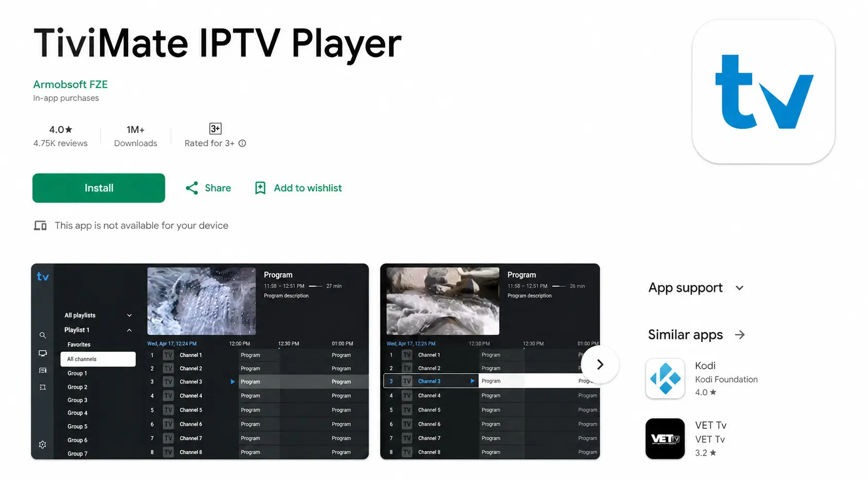
Task: Click the Similar apps heading
Action: (x=685, y=335)
